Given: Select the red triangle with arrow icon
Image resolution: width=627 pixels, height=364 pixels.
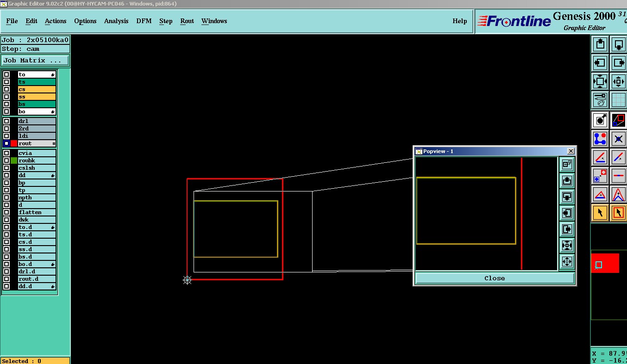Looking at the screenshot, I should coord(600,194).
